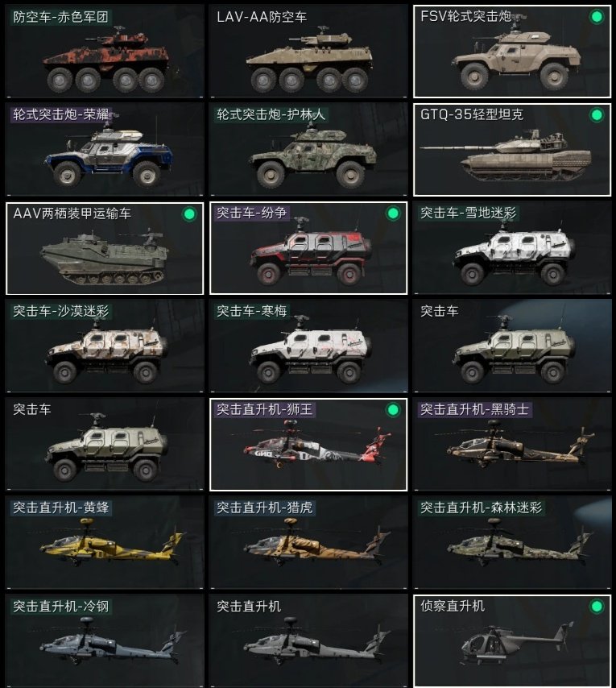This screenshot has height=688, width=616.
Task: Toggle the green dot on GTQ-35轻型坦克
Action: pyautogui.click(x=596, y=115)
